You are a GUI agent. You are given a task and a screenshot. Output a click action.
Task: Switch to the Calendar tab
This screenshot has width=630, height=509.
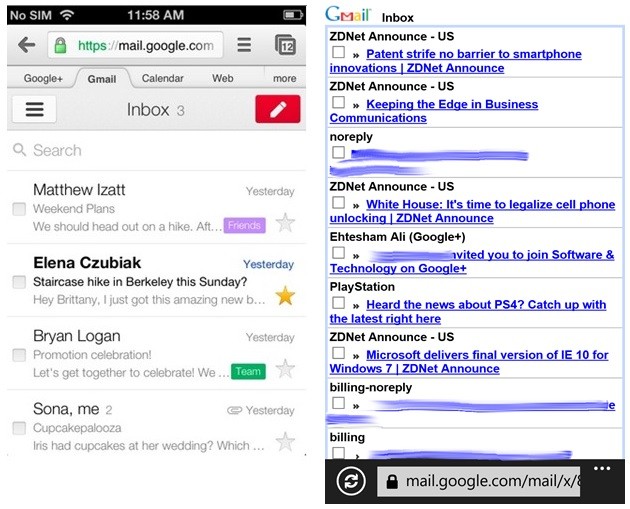click(162, 78)
